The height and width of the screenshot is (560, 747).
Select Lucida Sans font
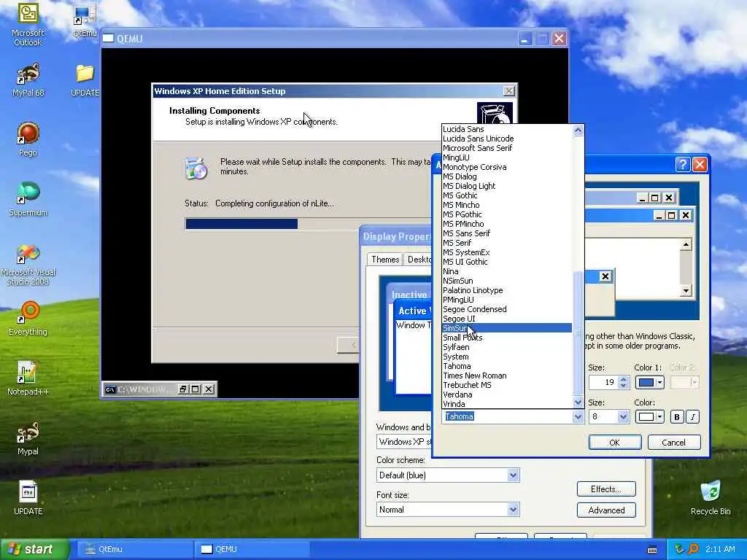click(507, 129)
